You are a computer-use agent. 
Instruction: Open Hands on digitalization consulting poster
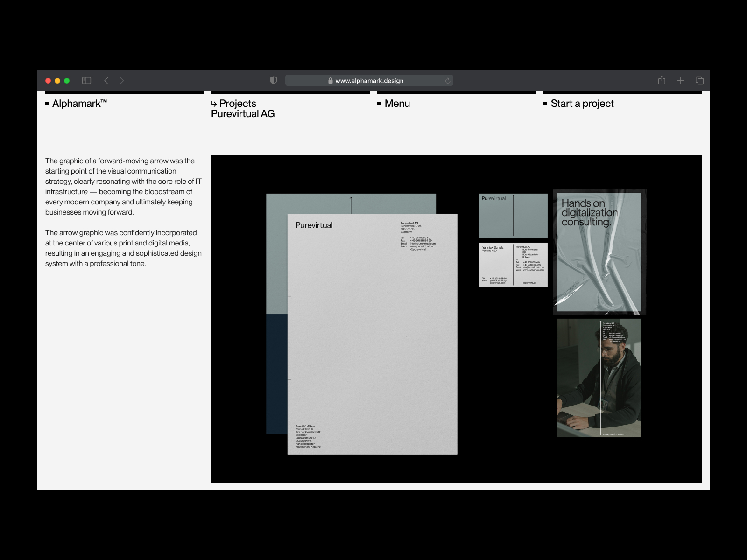[x=599, y=252]
